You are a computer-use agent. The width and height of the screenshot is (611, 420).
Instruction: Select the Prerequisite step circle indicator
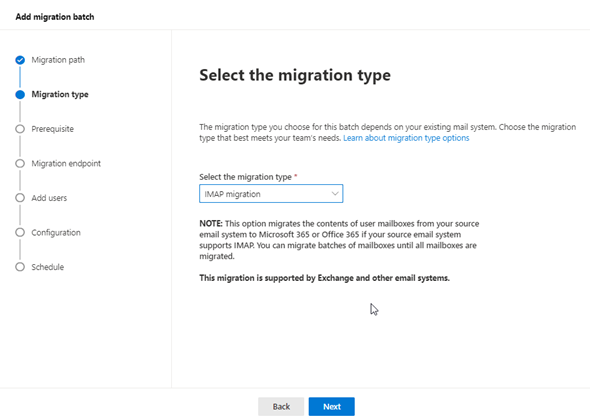click(20, 129)
